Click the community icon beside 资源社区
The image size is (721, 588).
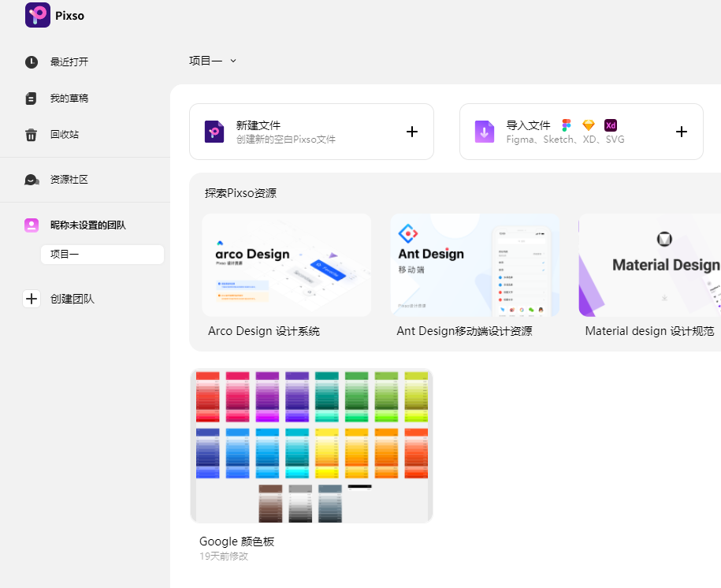(x=32, y=180)
